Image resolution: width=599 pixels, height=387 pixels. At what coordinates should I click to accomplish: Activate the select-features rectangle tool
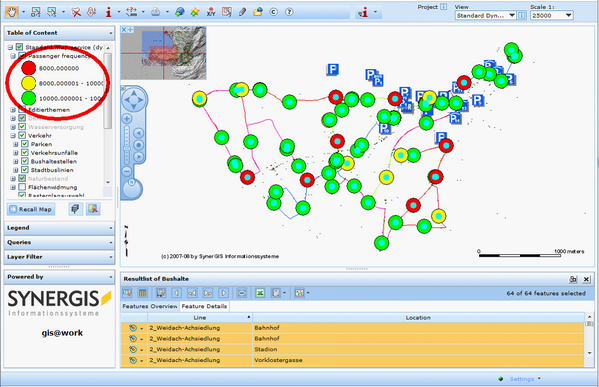(52, 12)
